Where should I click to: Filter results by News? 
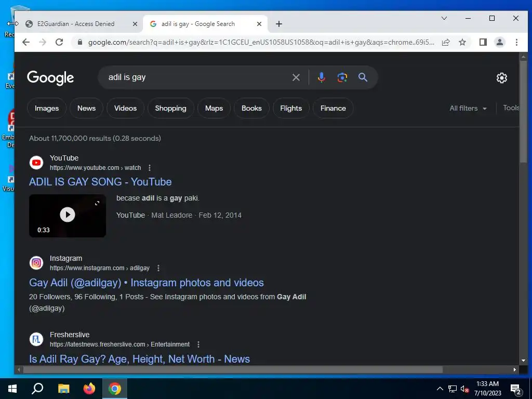tap(87, 108)
